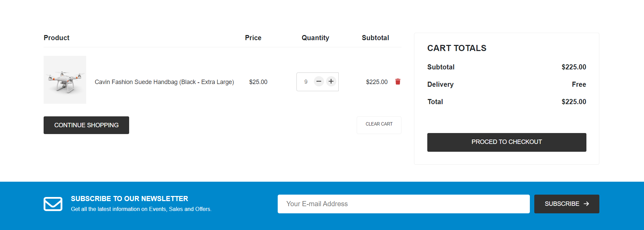Open the drone product thumbnail
Screen dimensions: 644x230
tap(65, 80)
